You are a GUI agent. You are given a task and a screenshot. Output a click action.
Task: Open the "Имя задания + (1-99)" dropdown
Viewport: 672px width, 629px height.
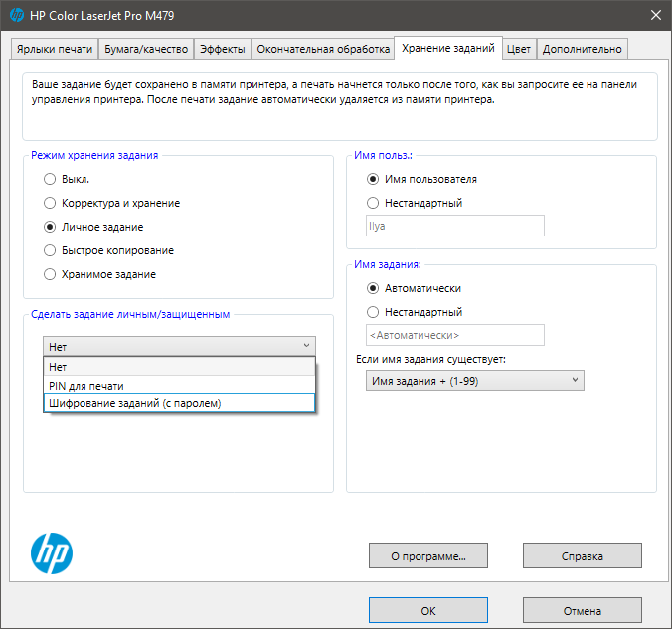[x=474, y=380]
